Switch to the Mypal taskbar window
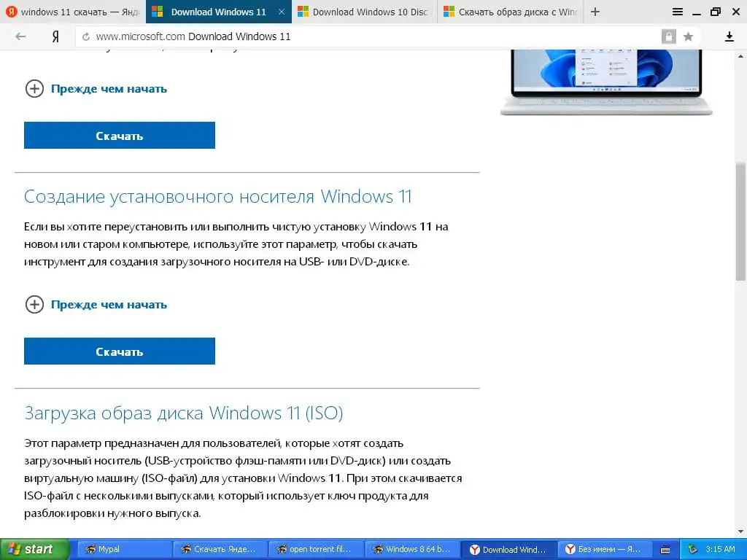747x560 pixels. [124, 549]
